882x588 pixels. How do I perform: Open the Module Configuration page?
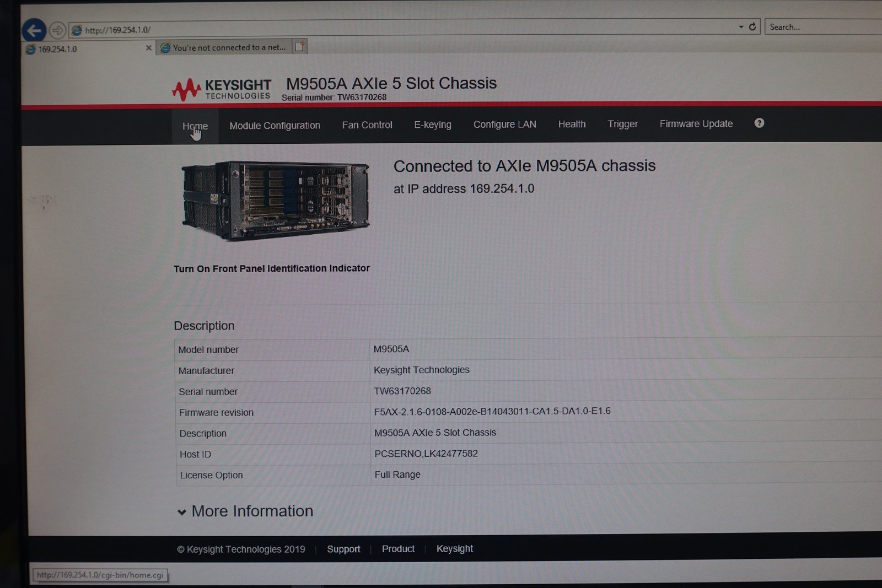click(275, 126)
